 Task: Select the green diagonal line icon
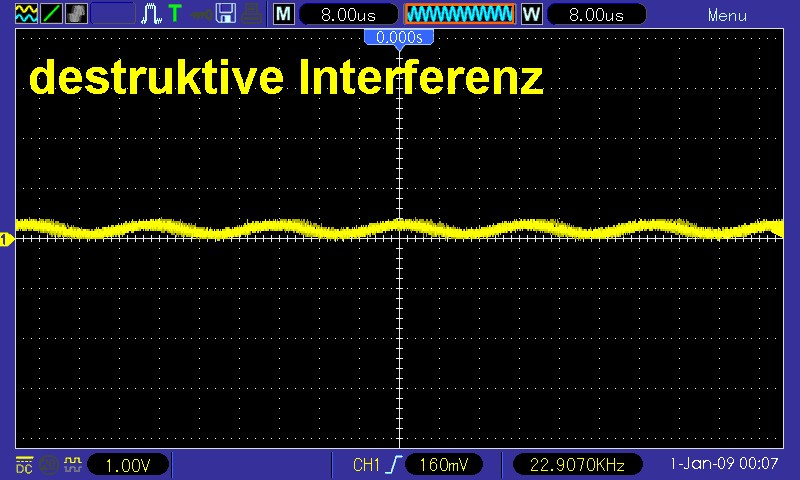pyautogui.click(x=51, y=14)
